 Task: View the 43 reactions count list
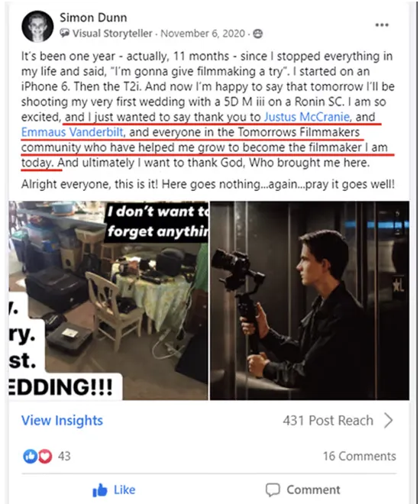pos(64,456)
